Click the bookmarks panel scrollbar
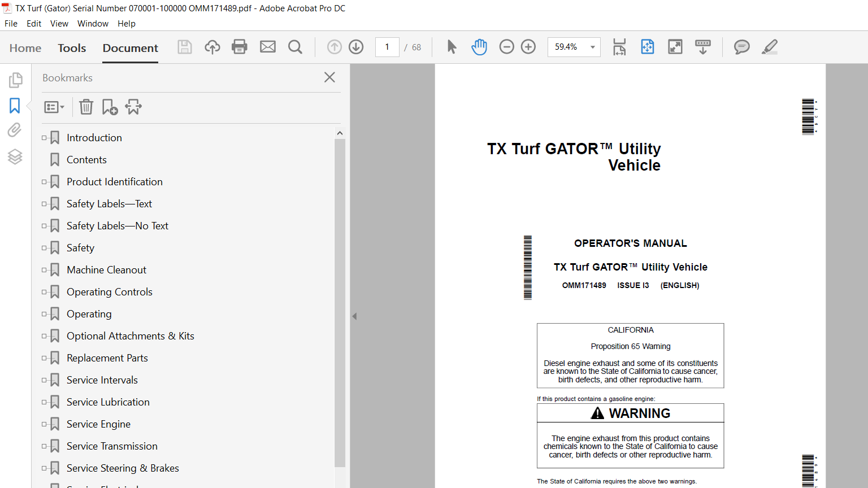 340,303
